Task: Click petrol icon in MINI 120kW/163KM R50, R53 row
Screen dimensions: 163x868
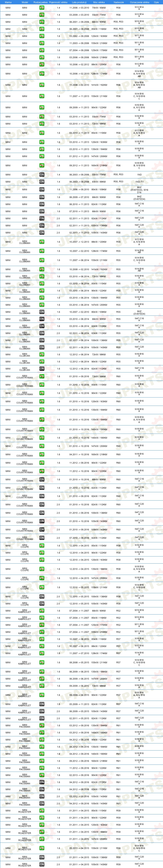Action: [x=42, y=36]
